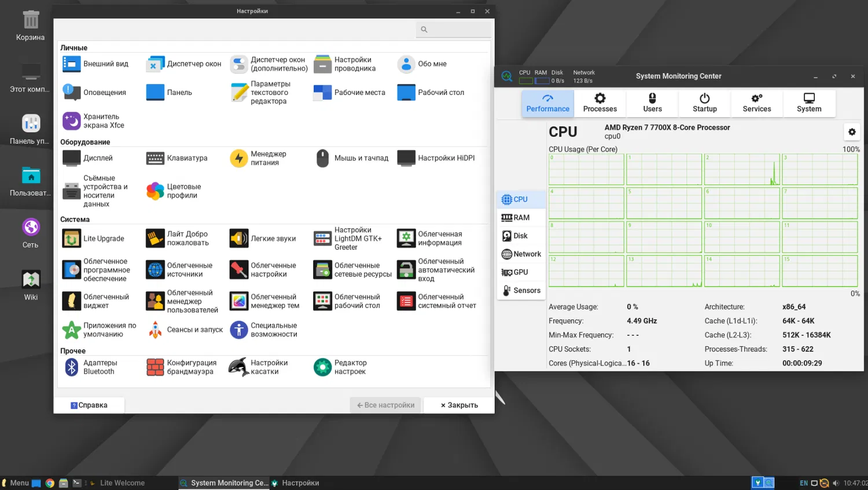
Task: Switch to the Users tab
Action: pyautogui.click(x=652, y=103)
